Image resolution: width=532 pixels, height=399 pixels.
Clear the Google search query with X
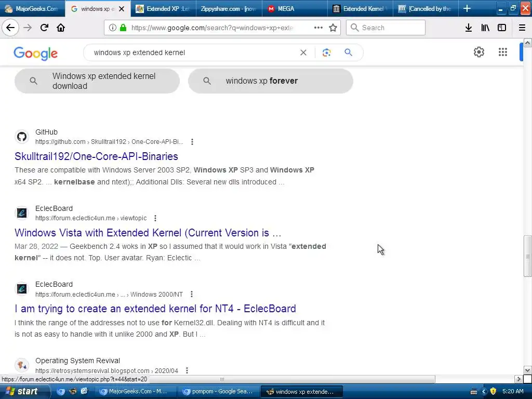(x=303, y=52)
